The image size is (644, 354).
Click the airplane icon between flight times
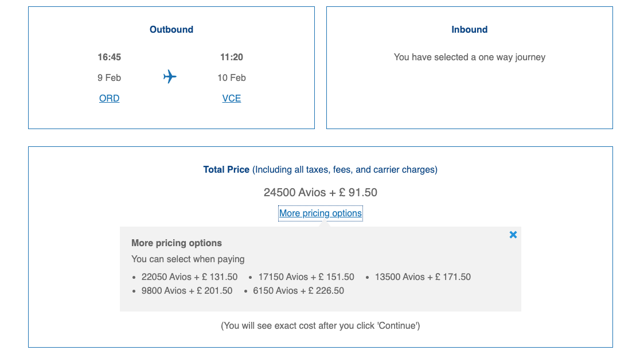pyautogui.click(x=170, y=76)
